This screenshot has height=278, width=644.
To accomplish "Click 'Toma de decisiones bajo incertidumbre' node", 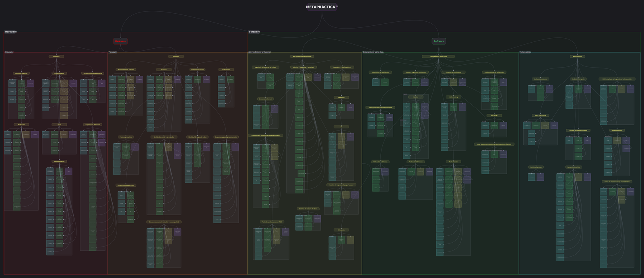I will pos(617,181).
